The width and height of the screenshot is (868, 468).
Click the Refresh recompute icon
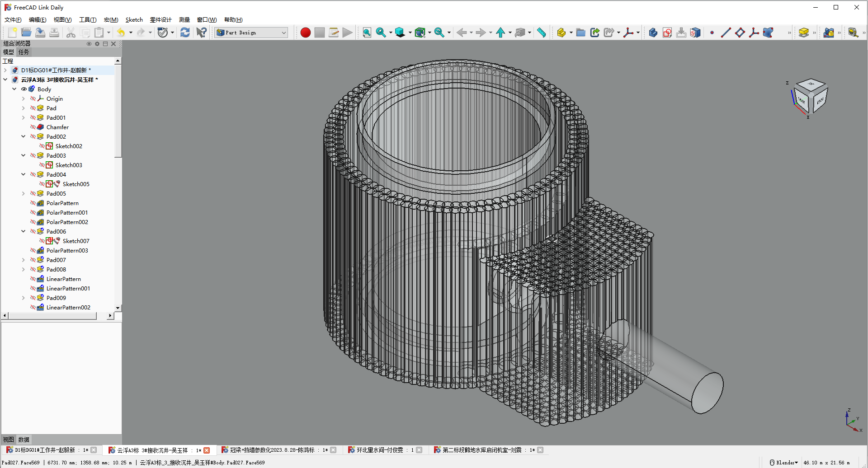coord(185,33)
